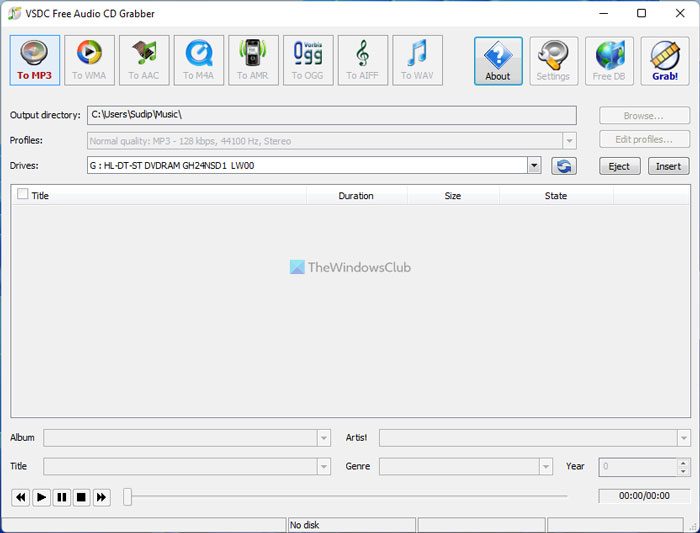This screenshot has height=533, width=700.
Task: Click the VSDC app icon in title bar
Action: [14, 13]
